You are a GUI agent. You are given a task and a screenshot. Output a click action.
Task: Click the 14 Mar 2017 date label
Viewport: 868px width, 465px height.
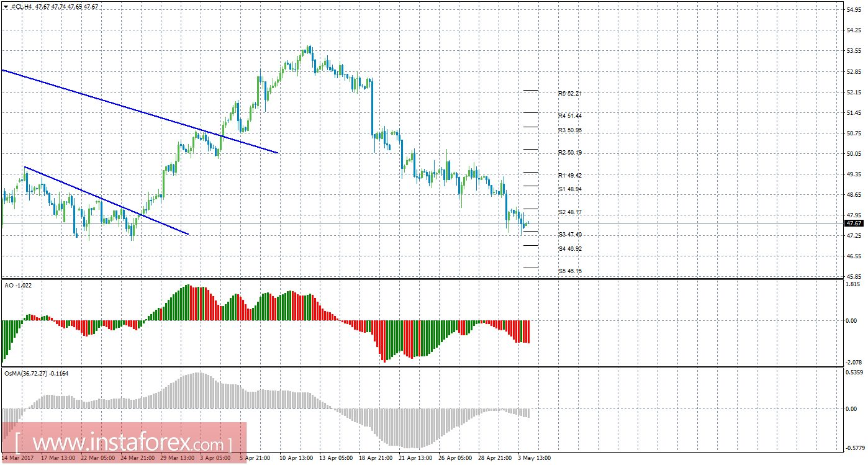17,459
